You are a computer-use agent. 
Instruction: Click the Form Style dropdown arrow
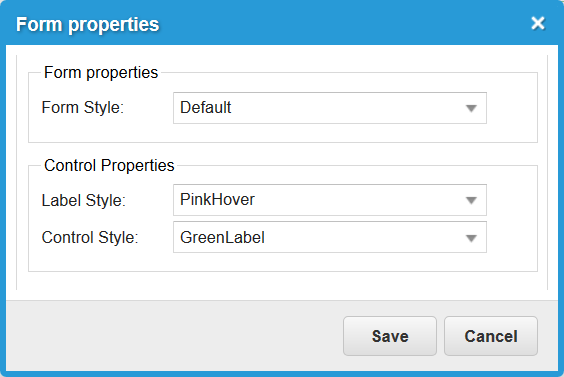(x=471, y=108)
